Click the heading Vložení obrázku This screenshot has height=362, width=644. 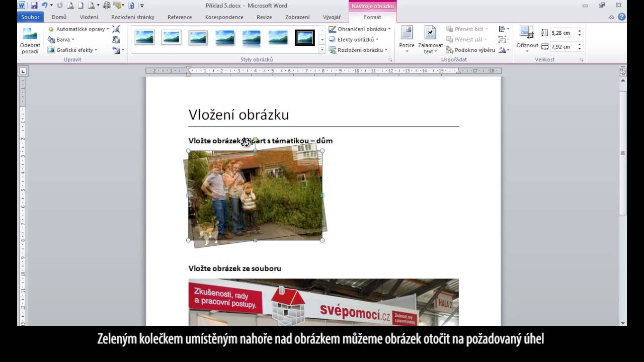tap(238, 115)
